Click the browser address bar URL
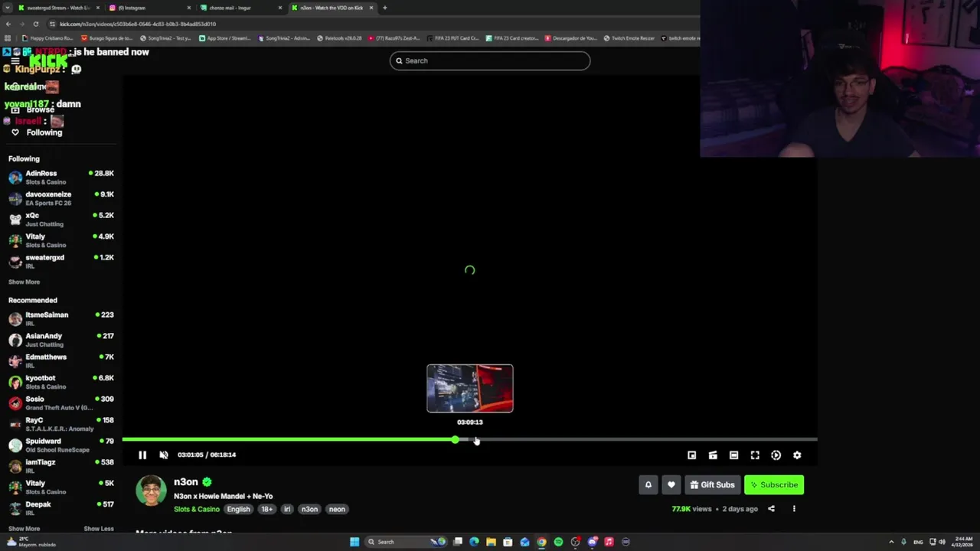Image resolution: width=980 pixels, height=551 pixels. [138, 24]
